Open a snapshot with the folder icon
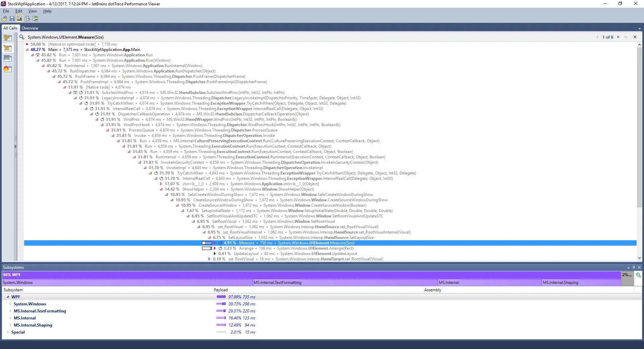Screen dimensions: 644x349 coord(4,18)
